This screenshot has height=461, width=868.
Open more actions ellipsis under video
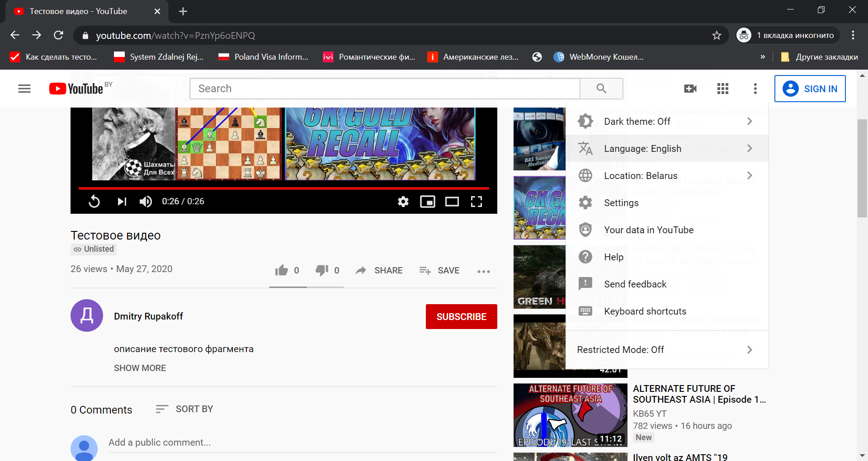[x=484, y=271]
